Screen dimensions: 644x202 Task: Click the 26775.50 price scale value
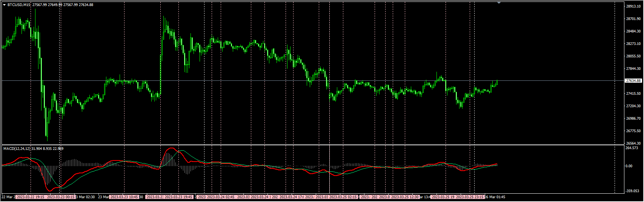[x=633, y=131]
